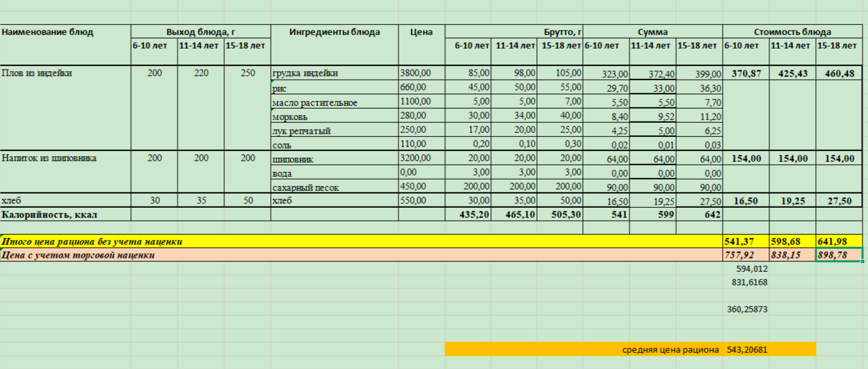Click the orange 'средняя цена рациона' label
868x369 pixels.
pos(670,349)
